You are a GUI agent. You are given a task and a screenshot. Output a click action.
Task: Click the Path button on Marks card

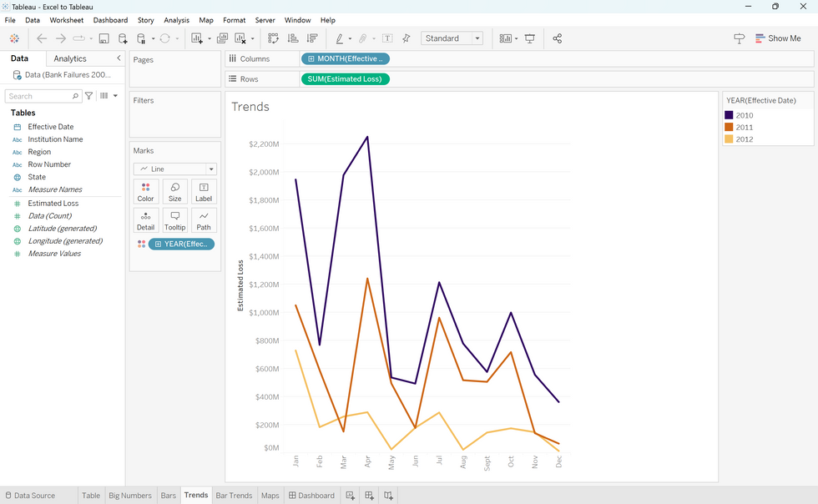[x=204, y=220]
